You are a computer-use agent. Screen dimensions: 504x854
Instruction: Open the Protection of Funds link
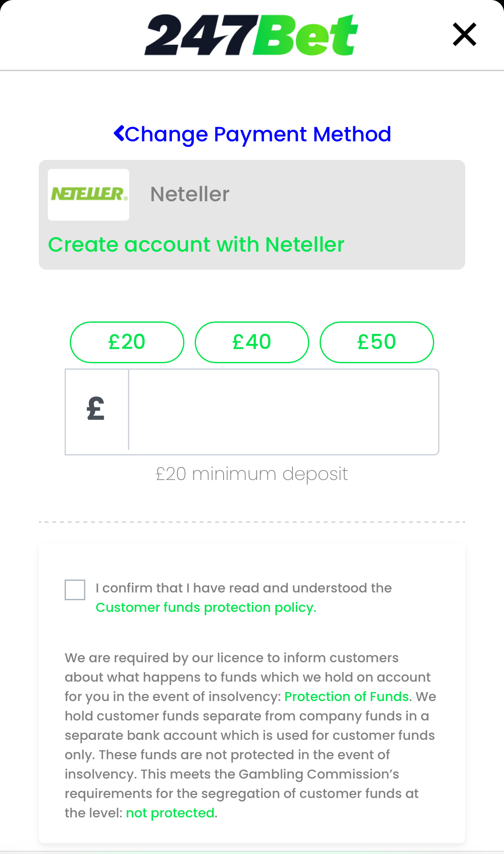(x=346, y=697)
